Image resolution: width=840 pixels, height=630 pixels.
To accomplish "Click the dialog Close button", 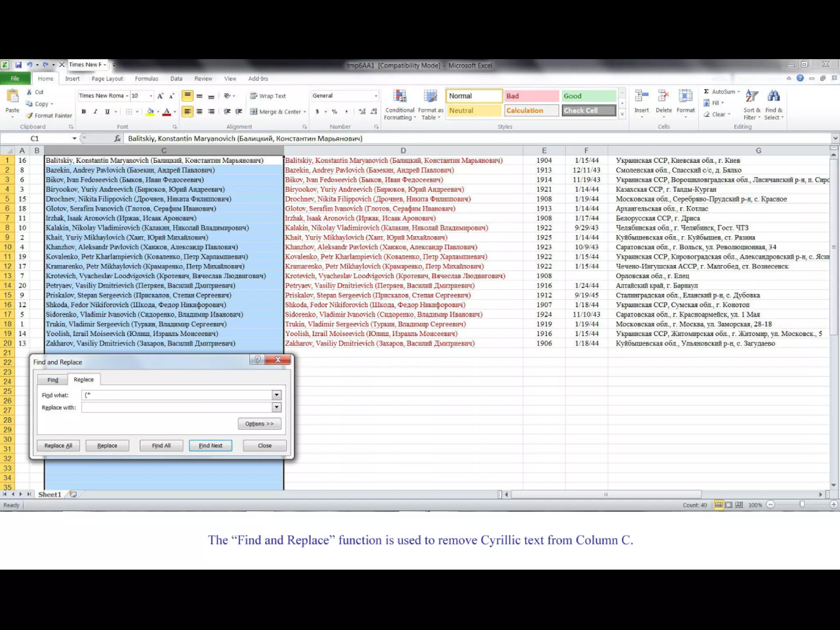I will 265,445.
